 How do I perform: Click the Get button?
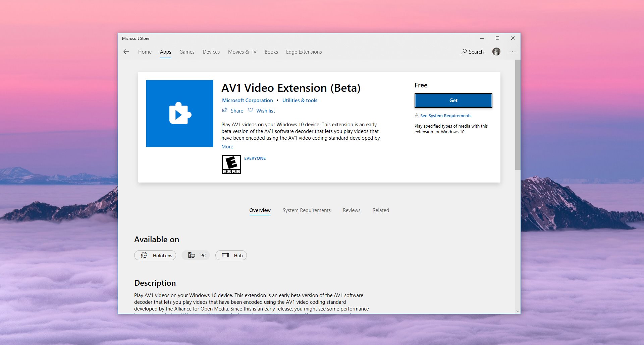(x=453, y=100)
